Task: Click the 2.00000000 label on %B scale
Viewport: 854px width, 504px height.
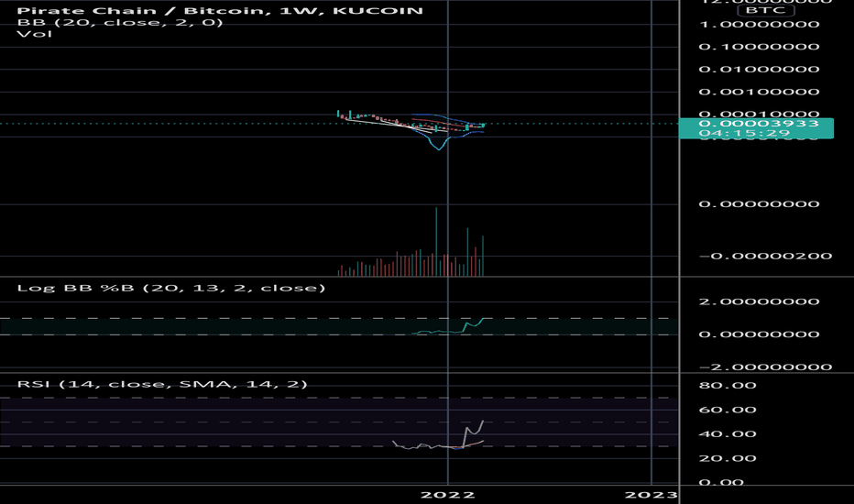Action: 759,301
